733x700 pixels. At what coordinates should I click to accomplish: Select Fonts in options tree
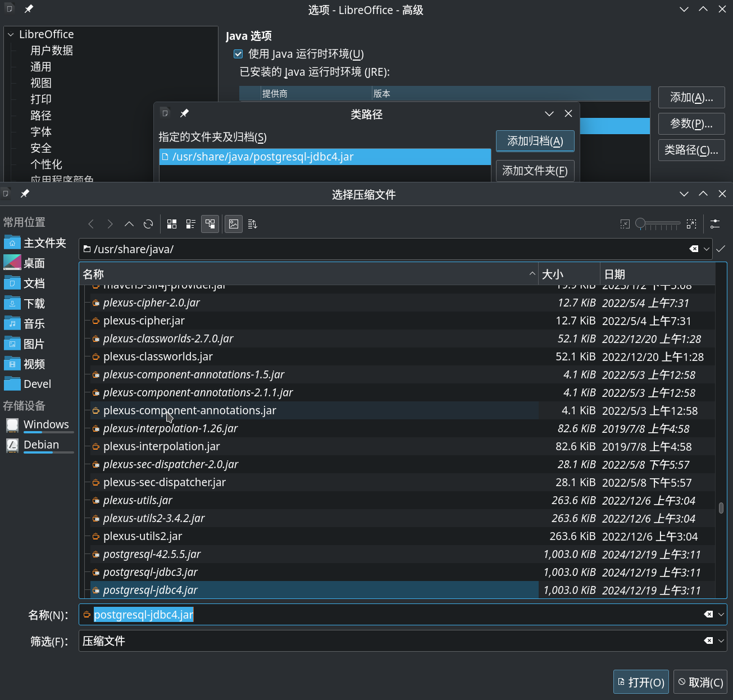pos(41,132)
